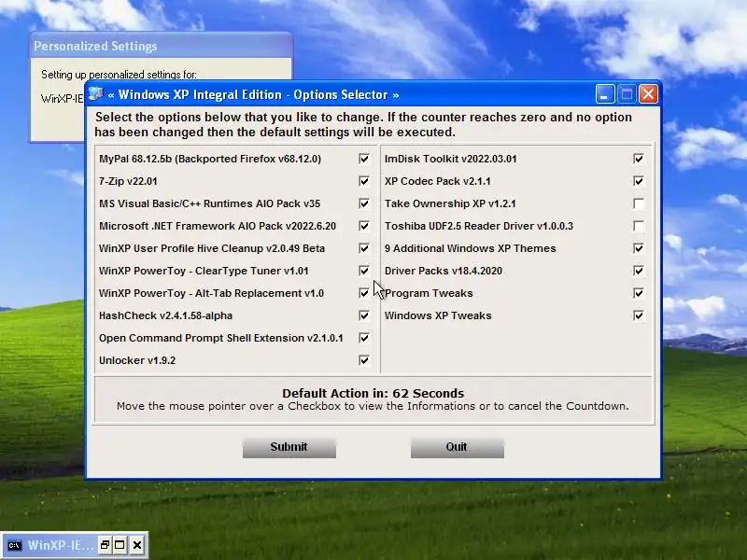Click 'Open Command Prompt Shell Extension v2.1.0.1' label
The image size is (747, 560).
point(220,338)
